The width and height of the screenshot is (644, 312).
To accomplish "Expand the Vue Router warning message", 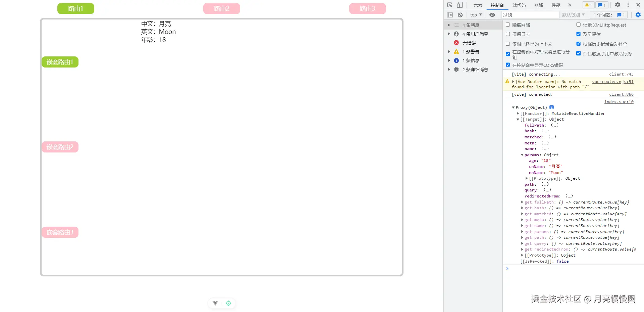I will click(513, 82).
